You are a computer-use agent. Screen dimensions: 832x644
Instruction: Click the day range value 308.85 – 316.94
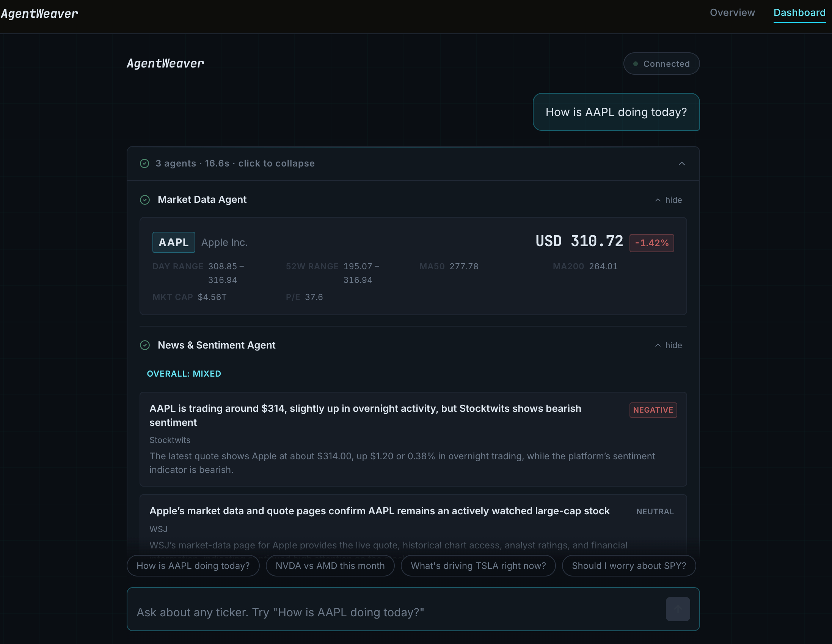pos(226,273)
